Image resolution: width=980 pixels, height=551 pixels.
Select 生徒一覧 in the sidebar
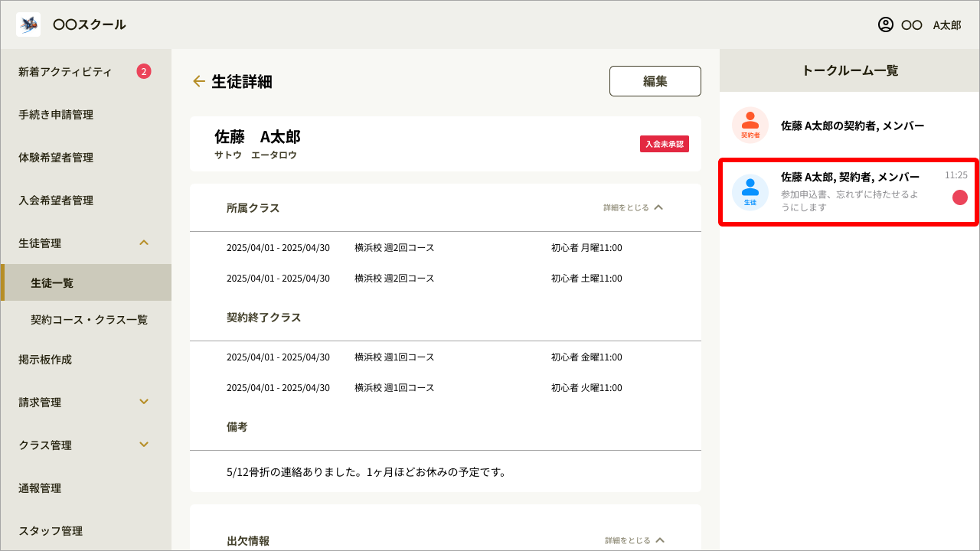tap(86, 282)
